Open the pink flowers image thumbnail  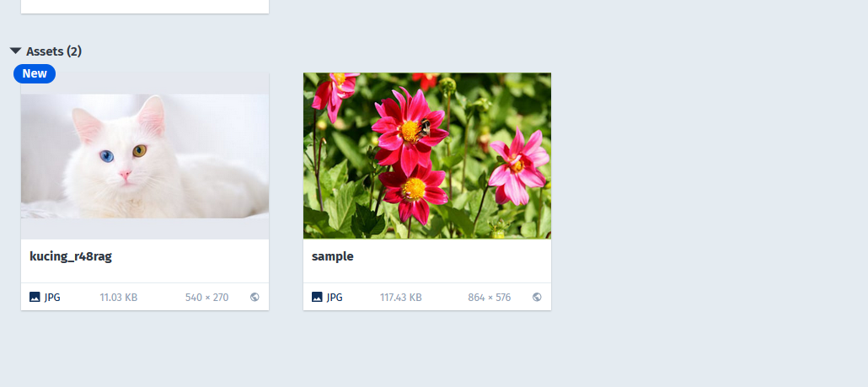427,156
